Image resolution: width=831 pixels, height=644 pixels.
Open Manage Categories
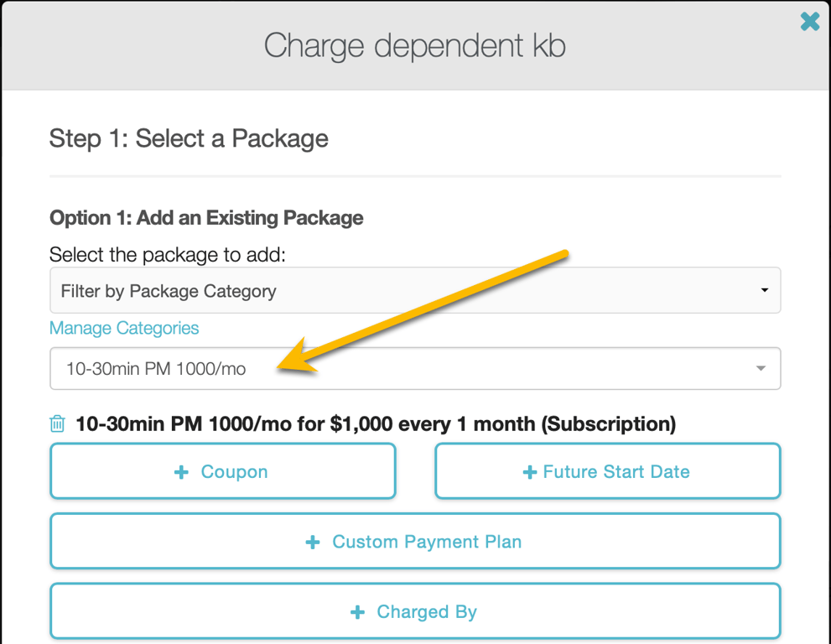click(123, 328)
